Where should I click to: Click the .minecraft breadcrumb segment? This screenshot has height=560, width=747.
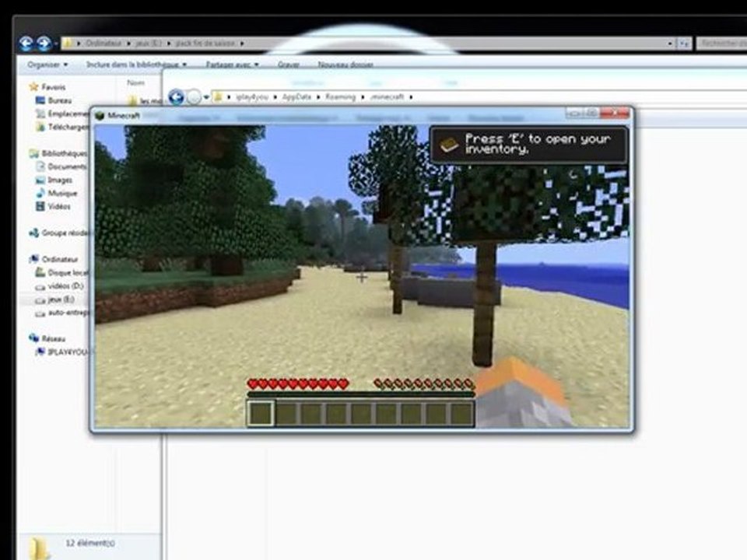coord(387,97)
